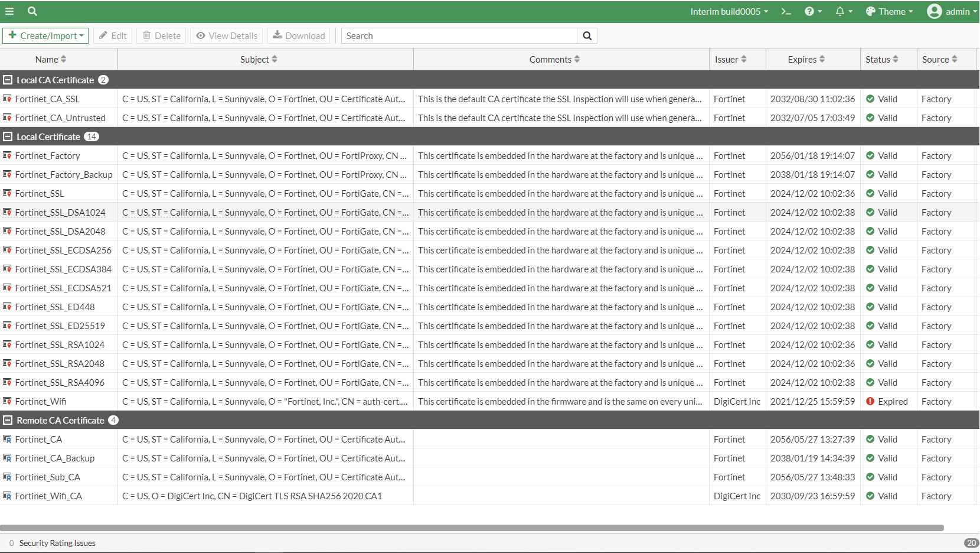
Task: Click inside the certificate Search field
Action: [x=459, y=35]
